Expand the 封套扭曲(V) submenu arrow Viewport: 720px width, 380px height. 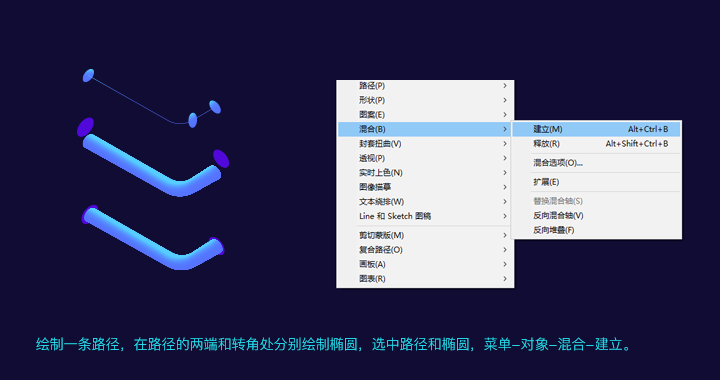[505, 144]
